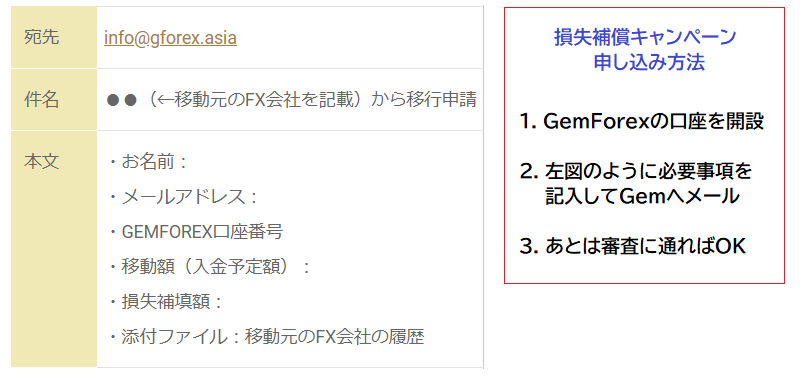
Task: Open the info@gforex.asia email link
Action: point(170,38)
